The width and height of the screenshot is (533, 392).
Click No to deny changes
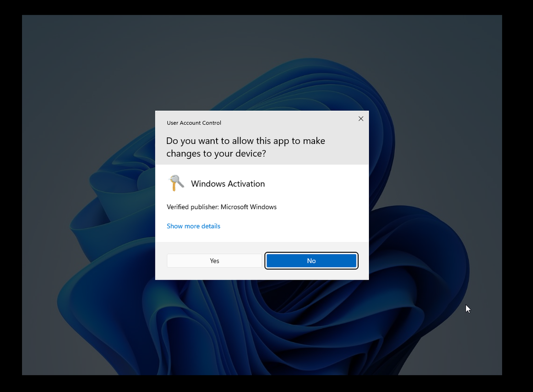point(312,261)
